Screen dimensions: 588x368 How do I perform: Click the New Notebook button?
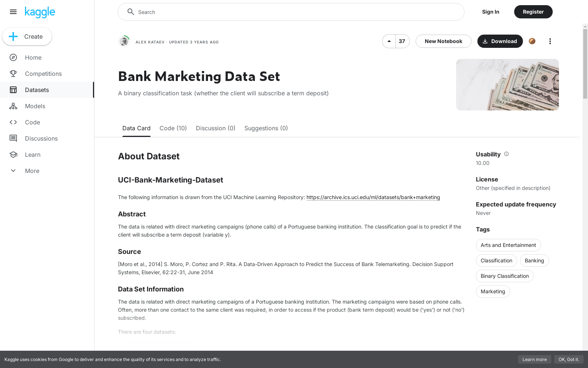coord(443,41)
